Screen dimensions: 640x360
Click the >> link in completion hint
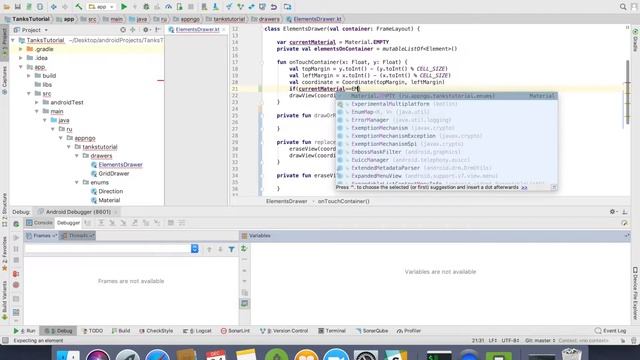coord(524,187)
